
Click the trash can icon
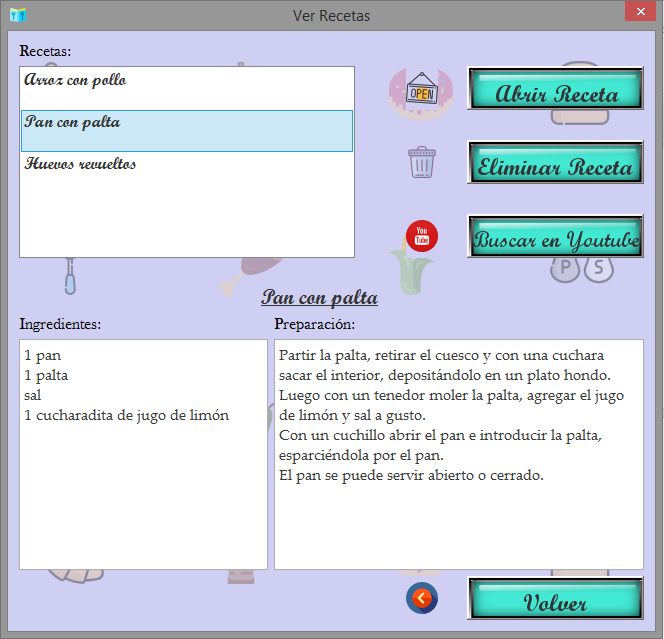(422, 162)
